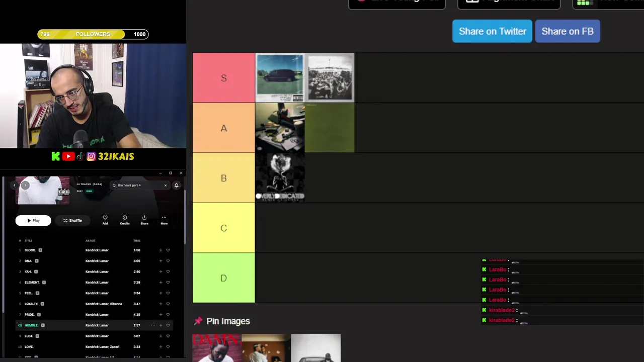Viewport: 644px width, 362px height.
Task: Select track 10 LOVE.
Action: 95,347
